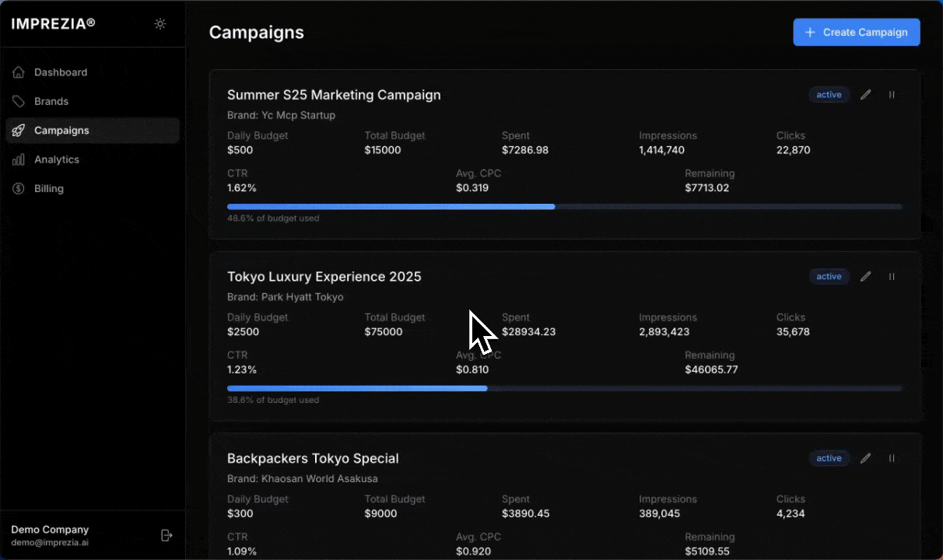Click the Tokyo Luxury budget progress bar
943x560 pixels.
[564, 388]
